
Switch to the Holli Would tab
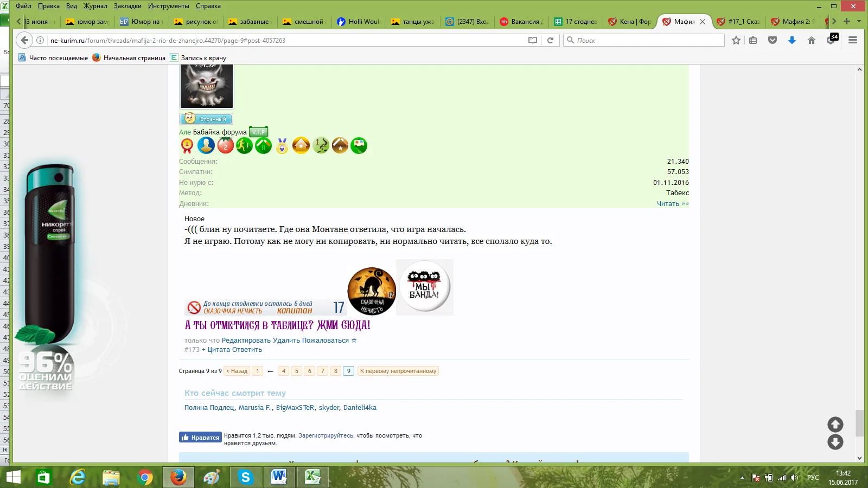pos(359,22)
